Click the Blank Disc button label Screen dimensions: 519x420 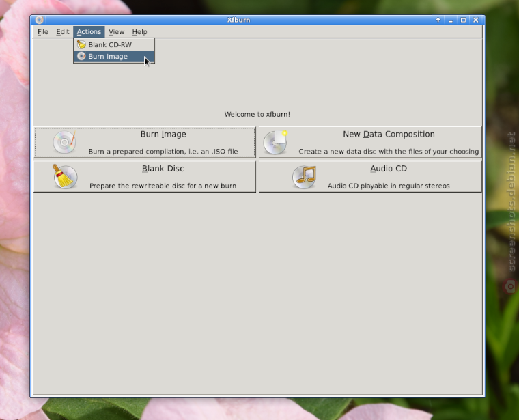pos(163,169)
